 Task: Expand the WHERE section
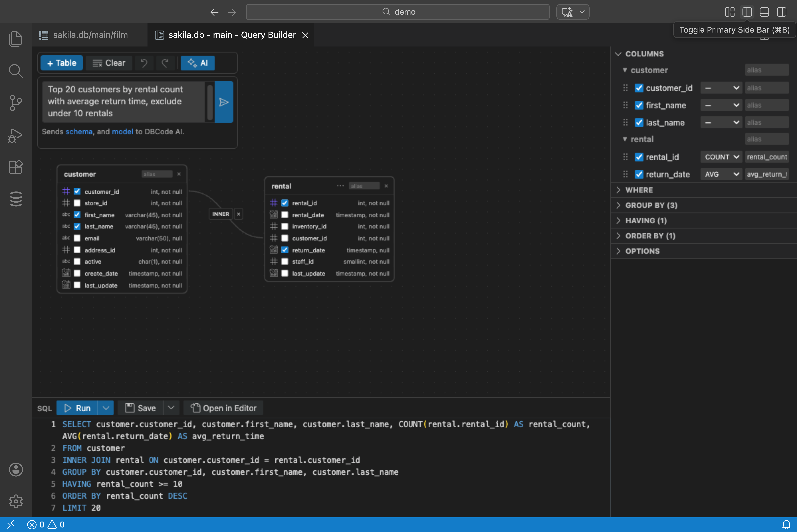[x=639, y=190]
